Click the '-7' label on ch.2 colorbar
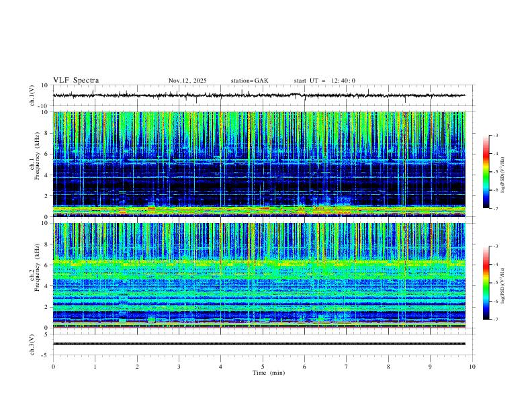This screenshot has height=411, width=532. tap(495, 320)
